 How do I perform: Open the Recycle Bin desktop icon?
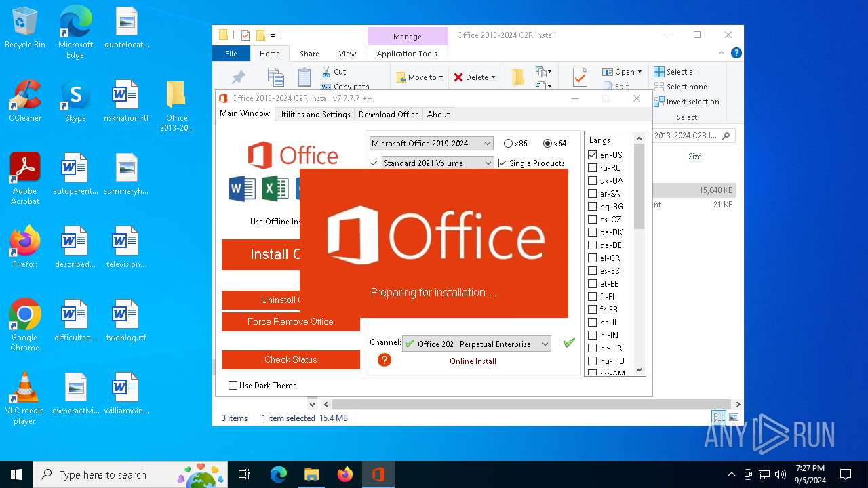click(x=25, y=28)
